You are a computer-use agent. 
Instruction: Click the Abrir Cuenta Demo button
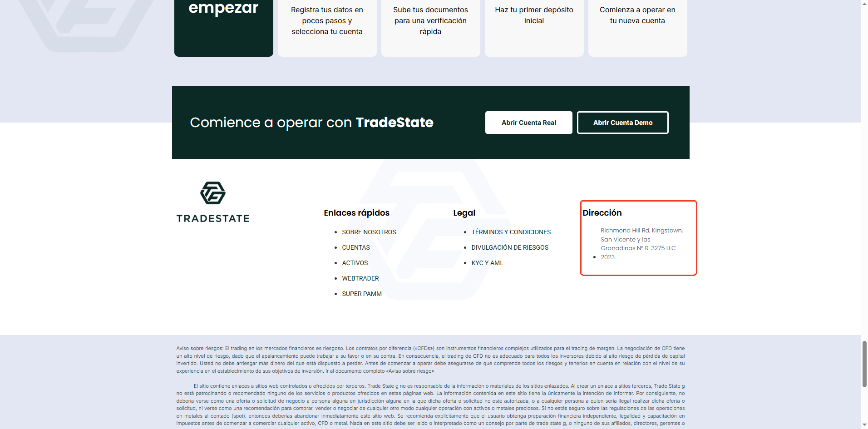pyautogui.click(x=623, y=123)
